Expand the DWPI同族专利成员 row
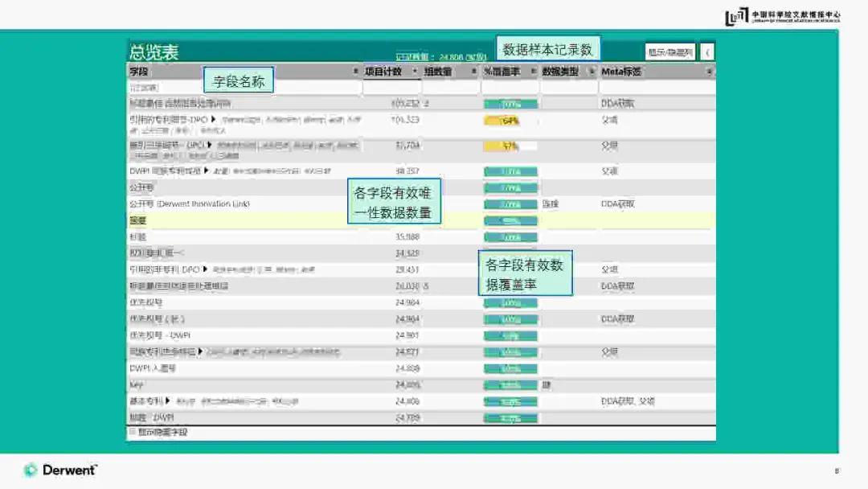The width and height of the screenshot is (868, 489). [207, 170]
